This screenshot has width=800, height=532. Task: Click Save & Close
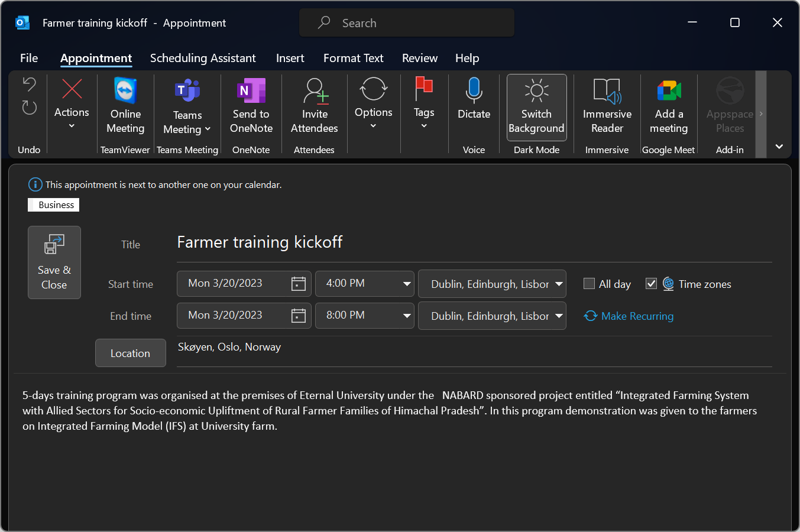[54, 262]
